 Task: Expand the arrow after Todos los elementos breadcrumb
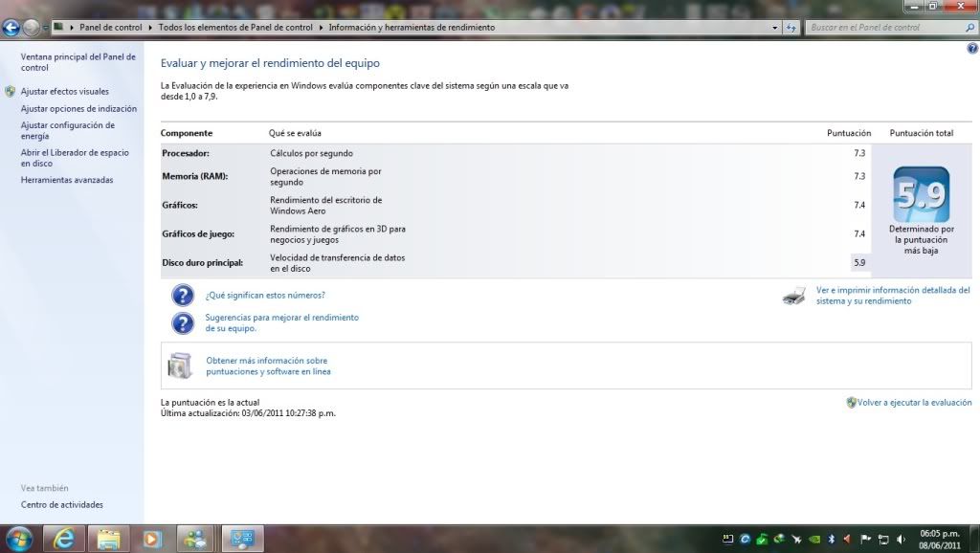tap(321, 28)
